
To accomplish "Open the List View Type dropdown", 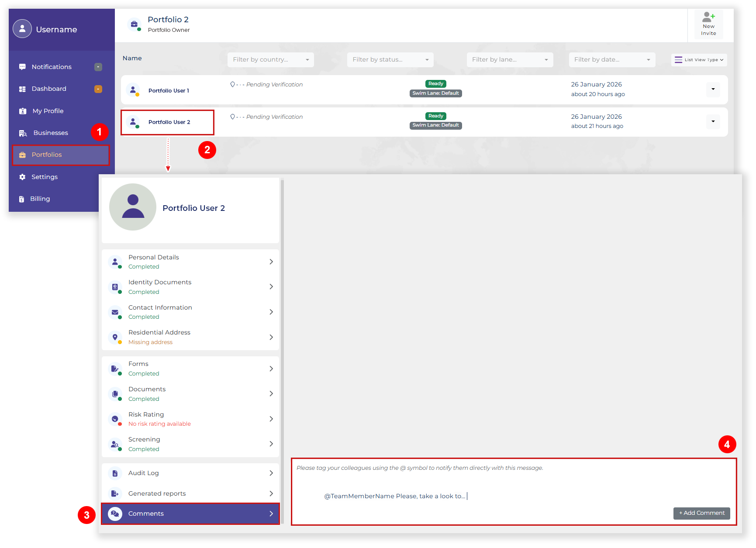I will pos(699,60).
